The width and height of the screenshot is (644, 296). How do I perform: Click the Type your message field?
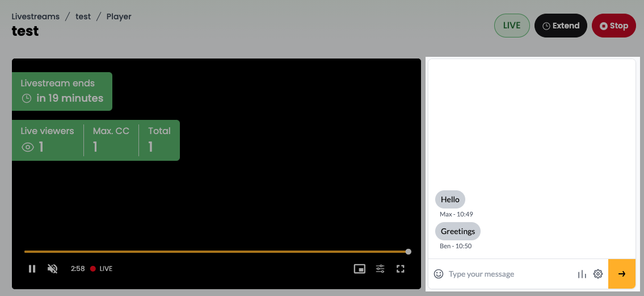(x=510, y=274)
